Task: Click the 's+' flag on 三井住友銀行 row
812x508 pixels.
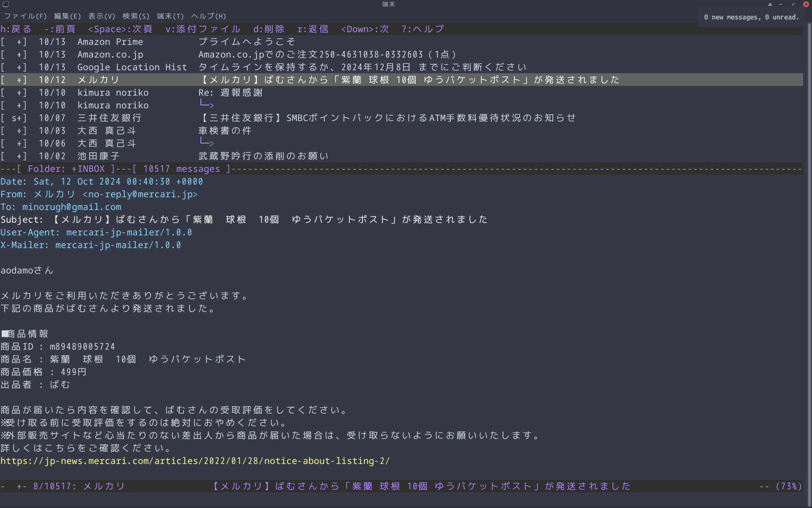Action: click(x=16, y=118)
